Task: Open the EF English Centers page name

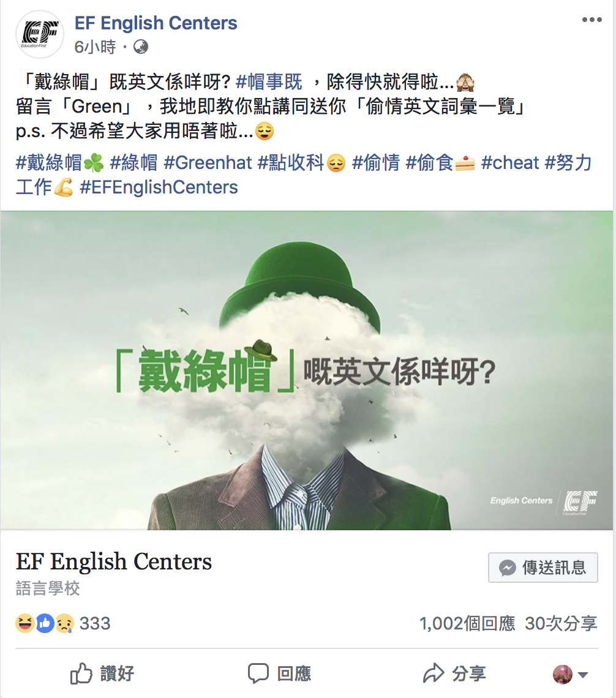Action: (156, 23)
